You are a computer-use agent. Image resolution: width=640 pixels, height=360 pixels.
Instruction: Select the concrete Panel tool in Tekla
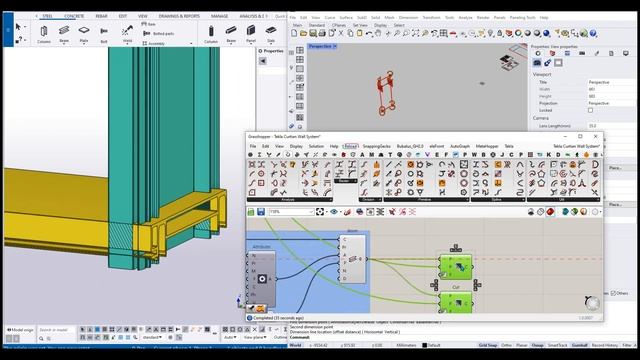click(251, 34)
